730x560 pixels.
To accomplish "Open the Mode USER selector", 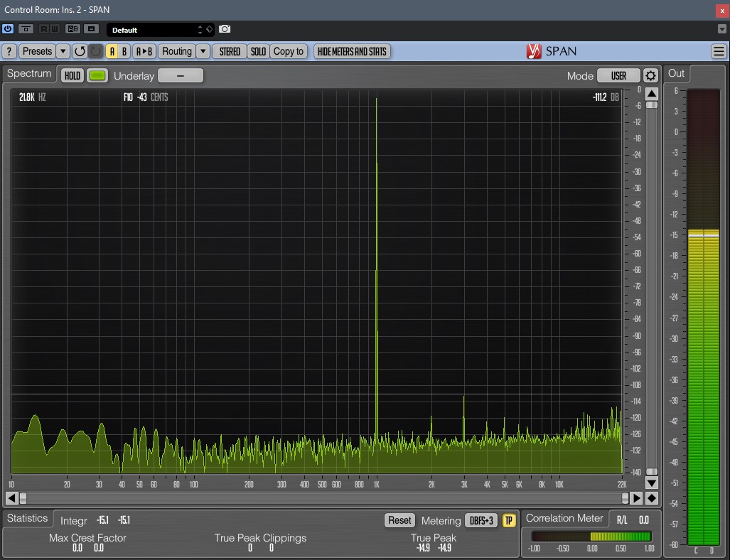I will click(618, 75).
